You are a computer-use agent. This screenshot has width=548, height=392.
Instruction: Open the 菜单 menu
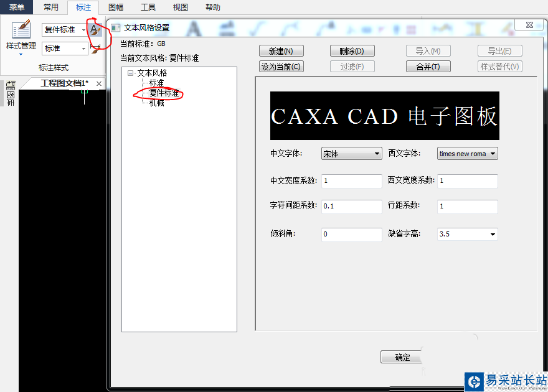16,7
